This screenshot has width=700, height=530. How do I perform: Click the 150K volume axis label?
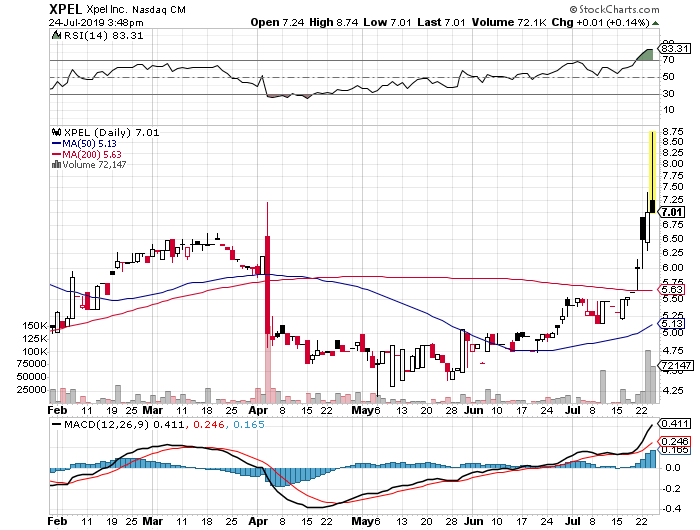[x=34, y=326]
